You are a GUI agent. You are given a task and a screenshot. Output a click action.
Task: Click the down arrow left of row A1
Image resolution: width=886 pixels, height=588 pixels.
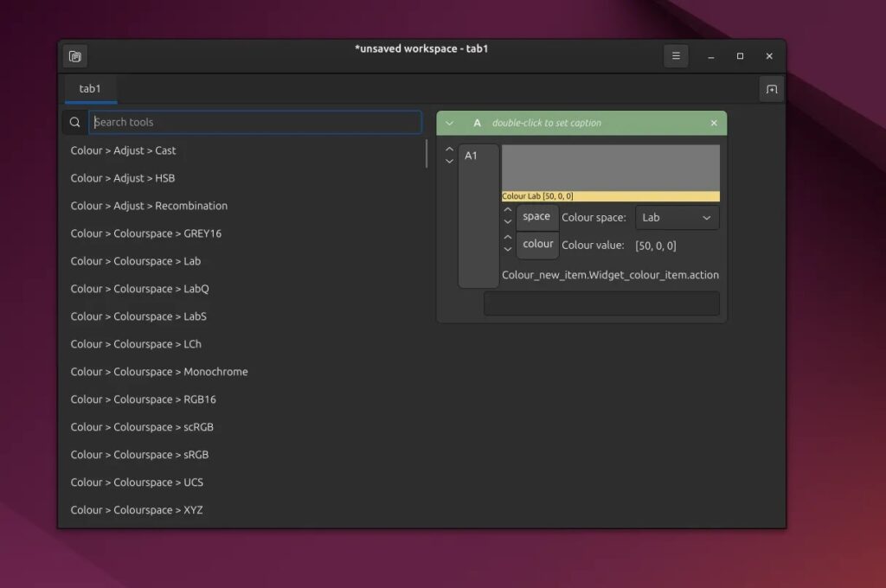click(449, 161)
